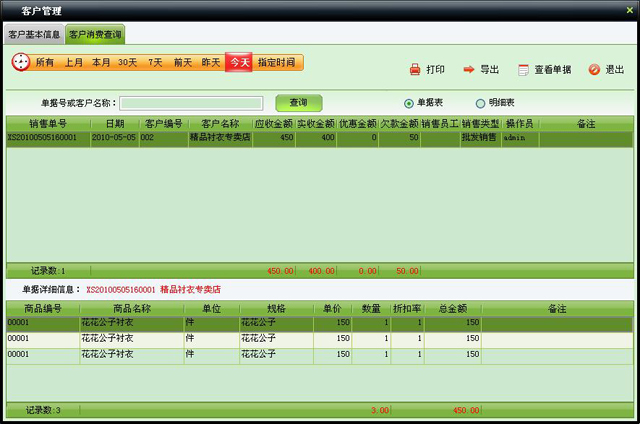The image size is (640, 424).
Task: Switch to the 客户基本信息 tab
Action: 34,35
